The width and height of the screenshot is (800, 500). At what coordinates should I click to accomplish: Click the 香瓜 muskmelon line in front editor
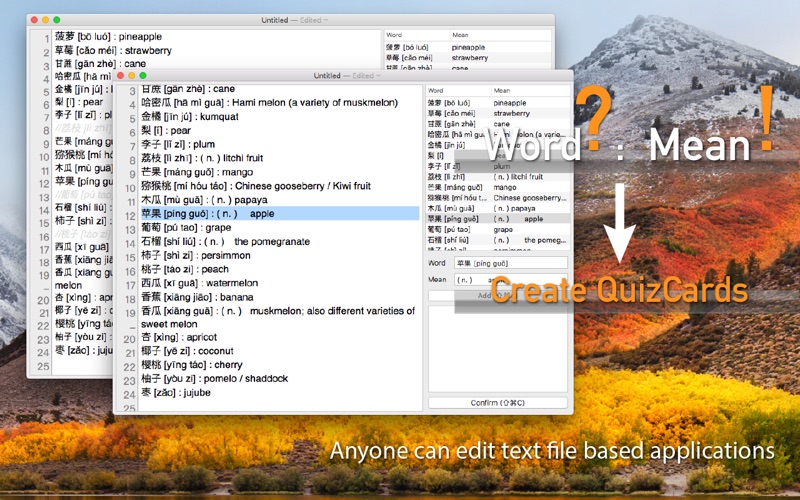pos(278,317)
